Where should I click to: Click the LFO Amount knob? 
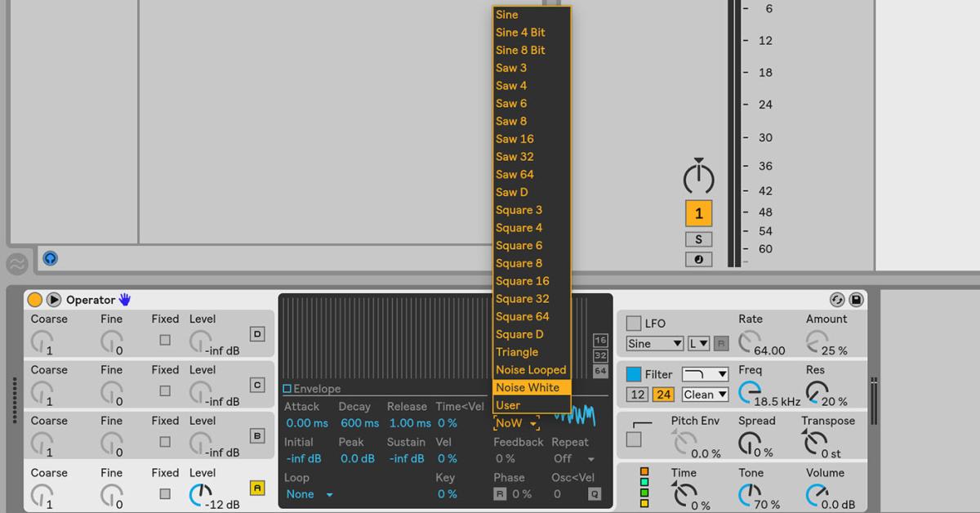click(x=816, y=342)
